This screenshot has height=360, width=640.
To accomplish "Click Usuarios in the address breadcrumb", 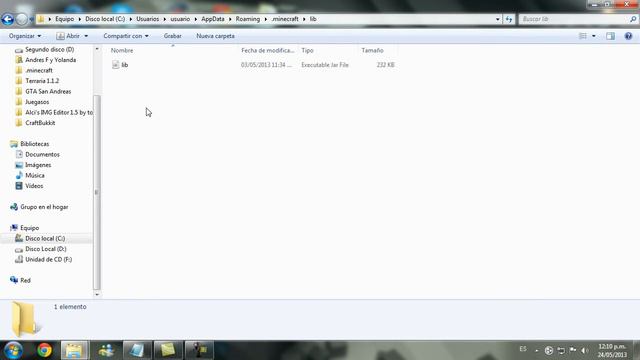I will 147,19.
